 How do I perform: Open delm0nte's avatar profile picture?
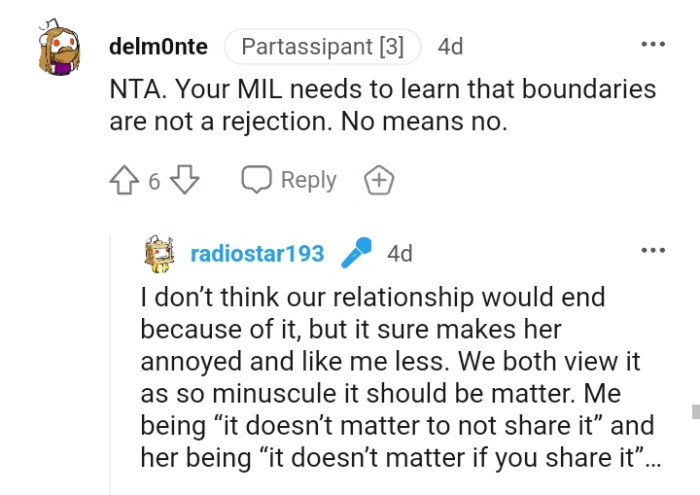pyautogui.click(x=59, y=47)
